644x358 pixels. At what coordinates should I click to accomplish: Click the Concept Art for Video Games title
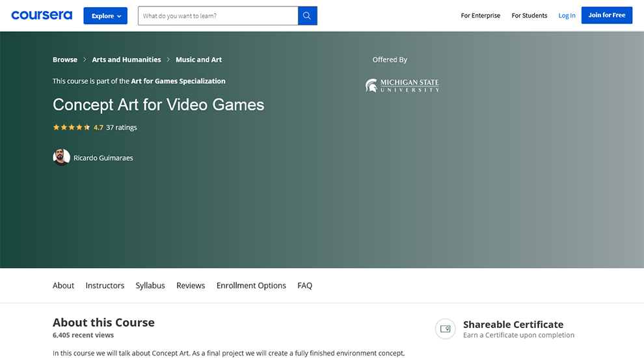tap(159, 105)
